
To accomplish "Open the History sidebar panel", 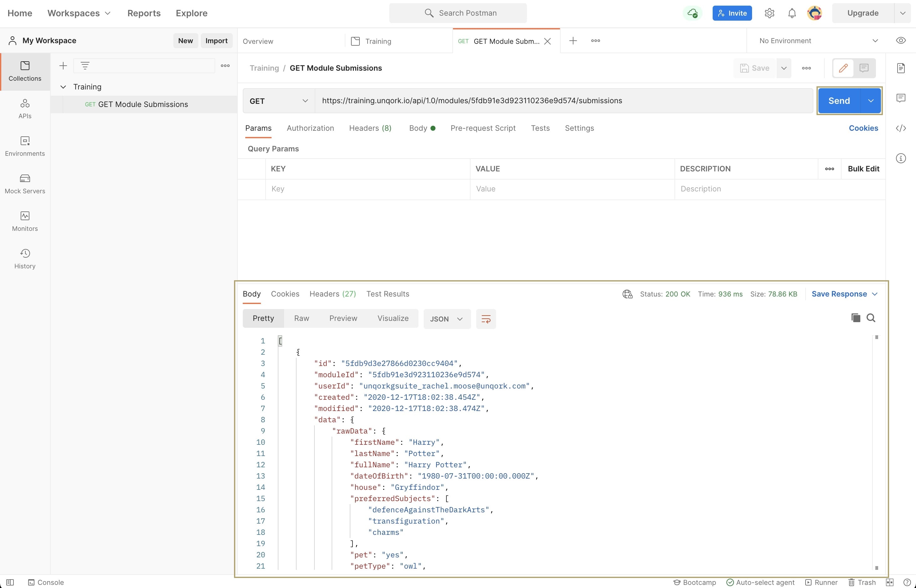I will coord(25,259).
